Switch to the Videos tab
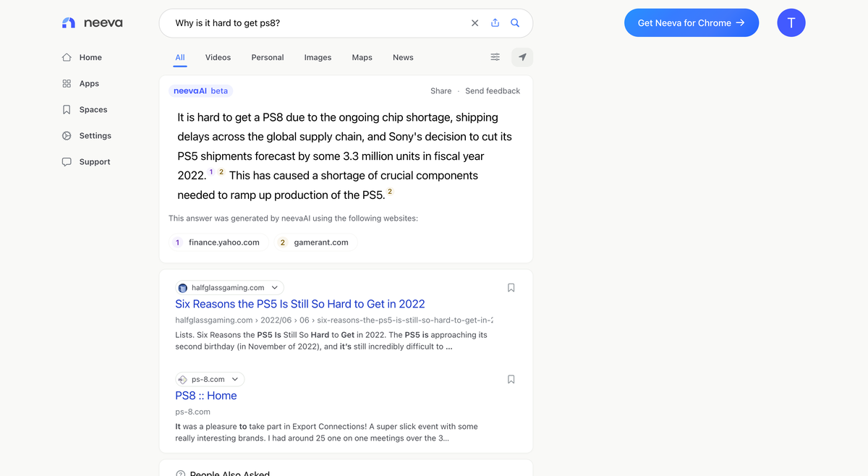868x476 pixels. tap(218, 57)
